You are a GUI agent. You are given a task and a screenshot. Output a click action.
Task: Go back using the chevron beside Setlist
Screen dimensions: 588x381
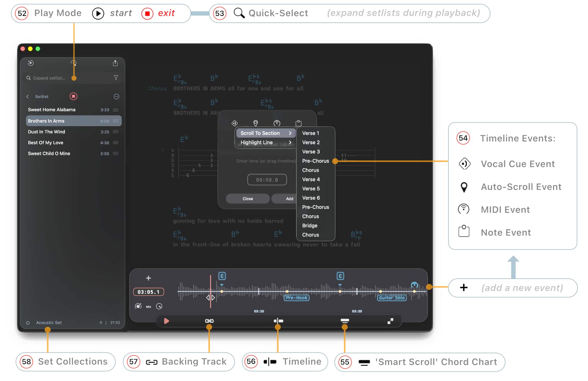(27, 97)
